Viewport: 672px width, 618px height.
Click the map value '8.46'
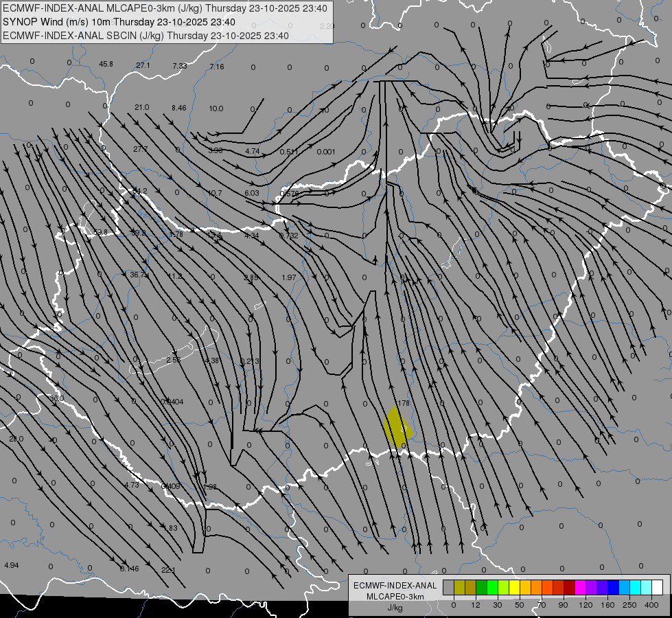click(x=178, y=108)
